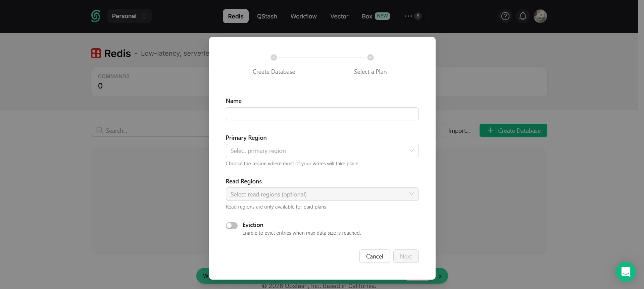Click the Upstash logo icon
The image size is (644, 289).
point(96,16)
